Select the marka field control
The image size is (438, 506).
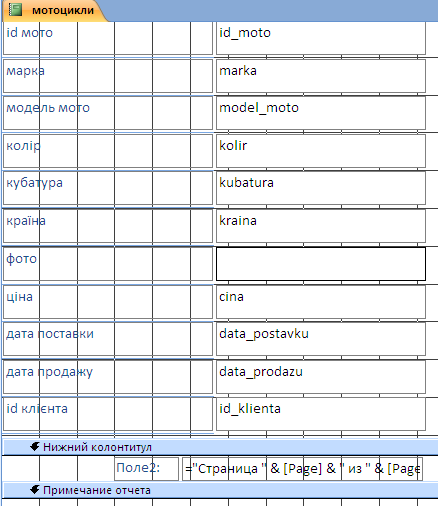pyautogui.click(x=321, y=76)
